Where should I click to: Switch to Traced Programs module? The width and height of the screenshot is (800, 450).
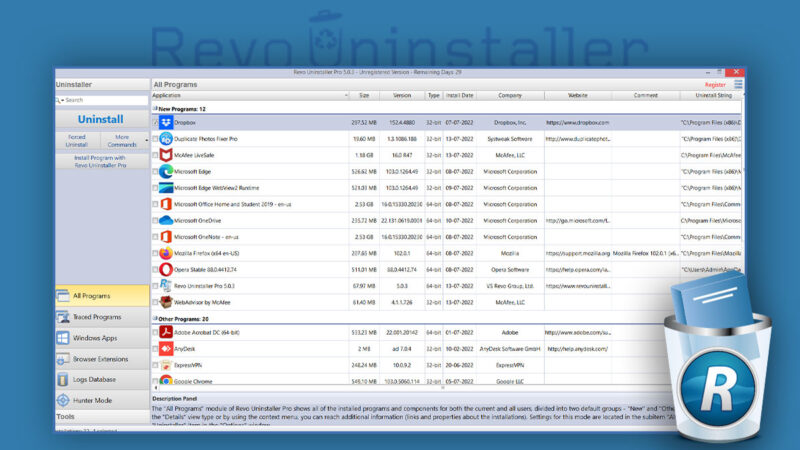(102, 317)
